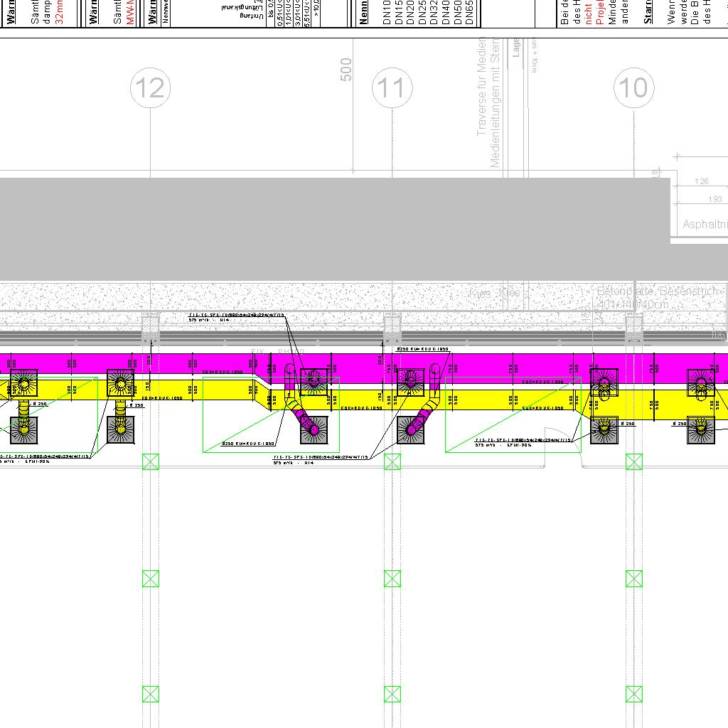This screenshot has width=728, height=728.
Task: Select the "Asphalt" annotation text
Action: 705,224
